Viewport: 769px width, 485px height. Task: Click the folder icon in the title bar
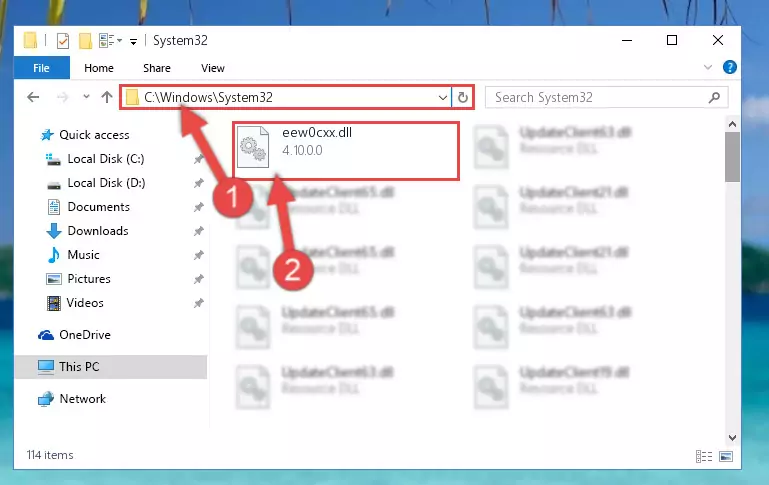[x=30, y=41]
